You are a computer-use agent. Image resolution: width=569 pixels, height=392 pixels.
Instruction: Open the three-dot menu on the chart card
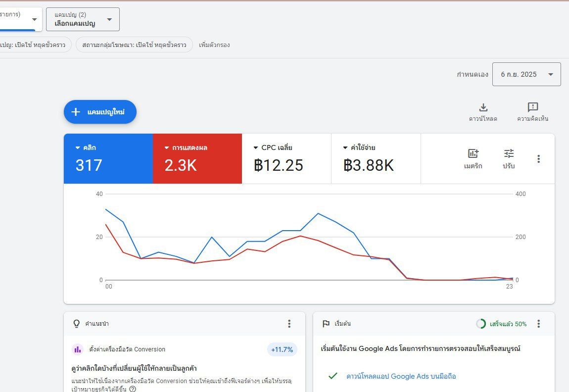[x=538, y=158]
